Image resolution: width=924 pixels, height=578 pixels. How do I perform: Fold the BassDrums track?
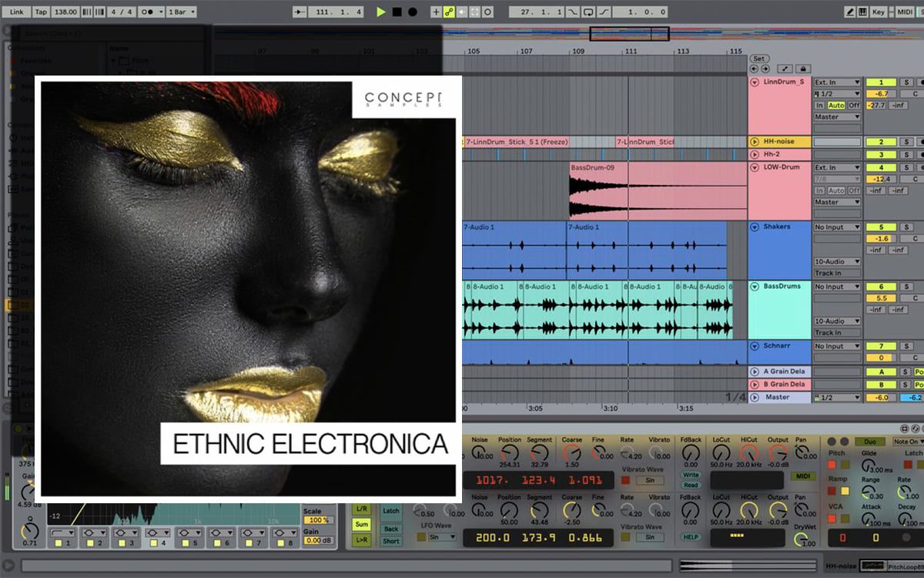coord(755,287)
